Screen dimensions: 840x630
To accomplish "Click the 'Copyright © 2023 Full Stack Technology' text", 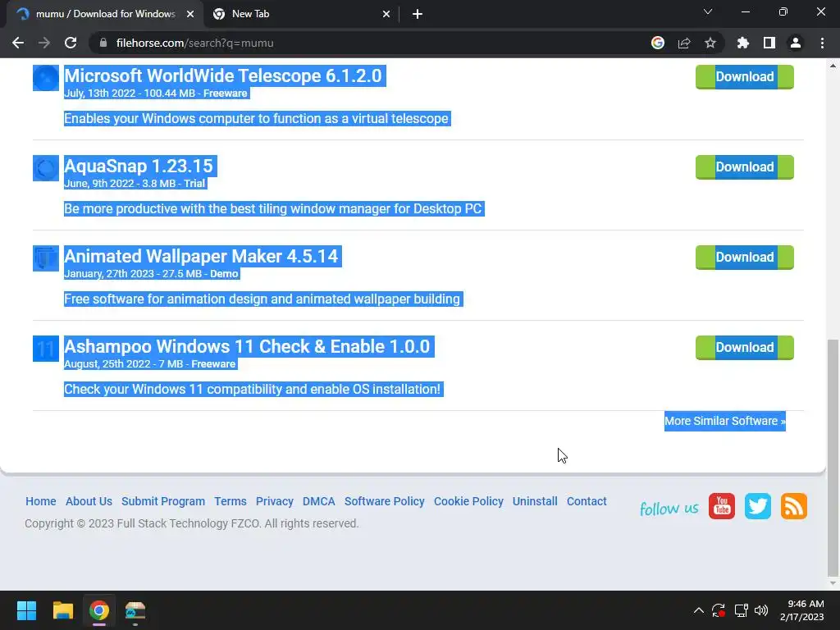I will tap(191, 523).
